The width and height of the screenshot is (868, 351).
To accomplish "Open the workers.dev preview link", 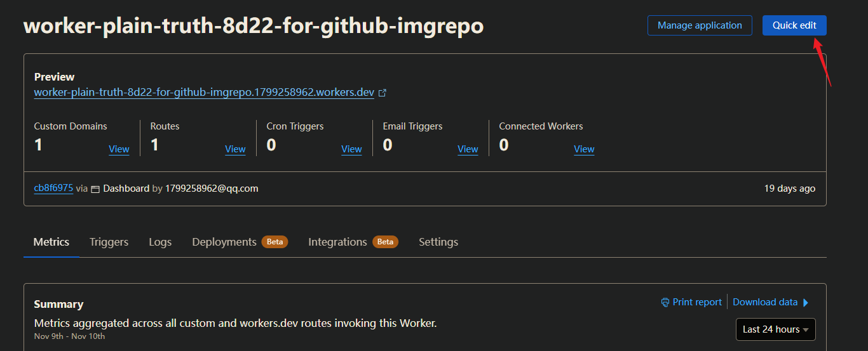I will pyautogui.click(x=204, y=93).
